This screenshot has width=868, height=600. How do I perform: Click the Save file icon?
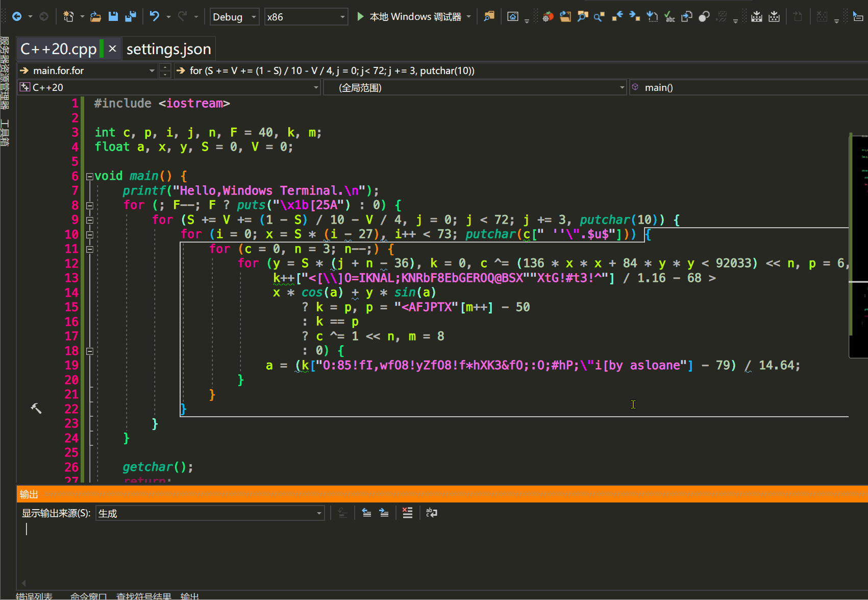pos(113,17)
